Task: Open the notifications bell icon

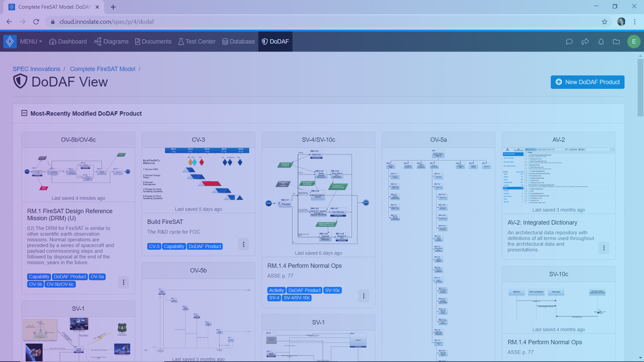Action: coord(601,42)
